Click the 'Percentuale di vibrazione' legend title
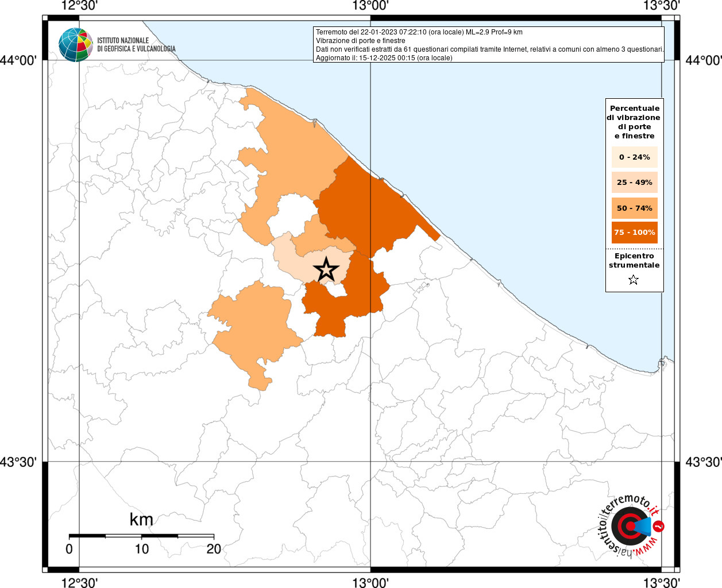The width and height of the screenshot is (722, 588). [634, 122]
